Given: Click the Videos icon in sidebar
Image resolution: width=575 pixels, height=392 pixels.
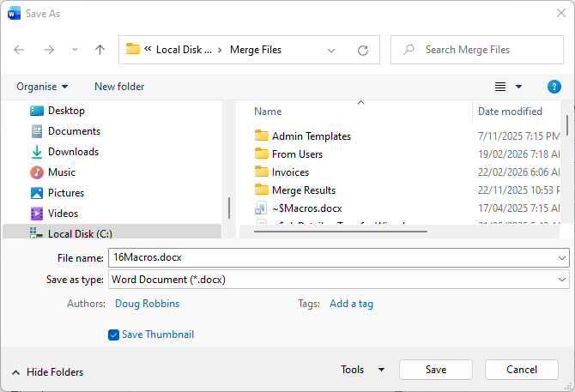Looking at the screenshot, I should point(37,214).
